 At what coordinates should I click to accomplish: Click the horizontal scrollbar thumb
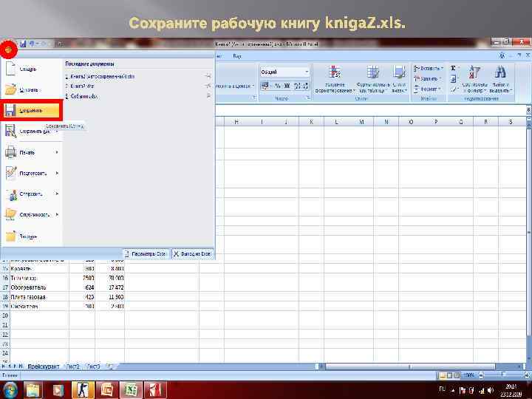(410, 366)
